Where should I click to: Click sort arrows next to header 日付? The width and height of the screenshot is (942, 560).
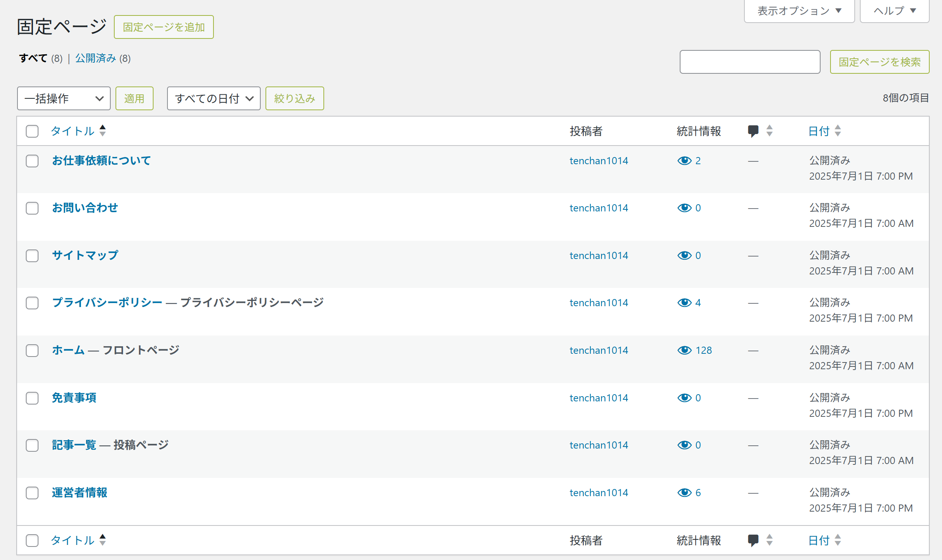click(x=838, y=130)
